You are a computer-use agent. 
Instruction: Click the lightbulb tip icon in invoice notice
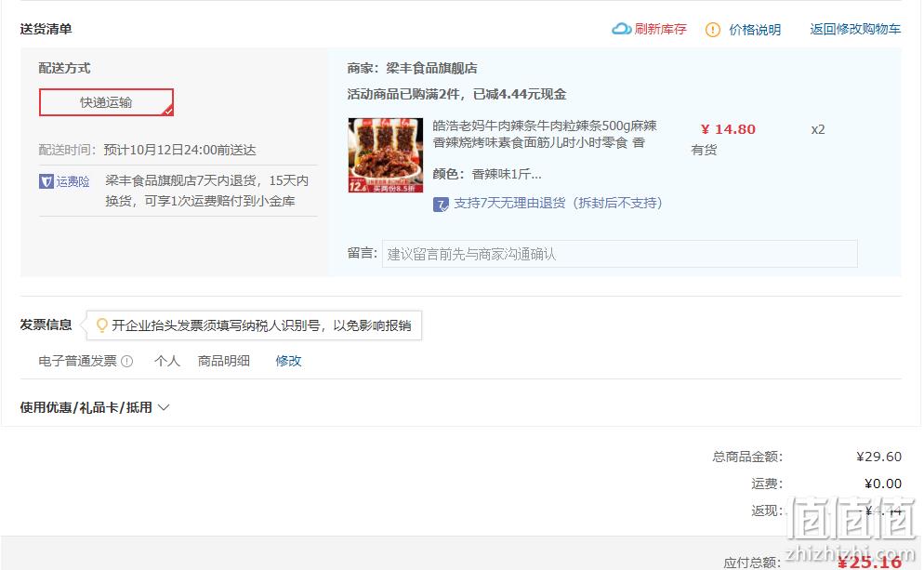point(102,325)
